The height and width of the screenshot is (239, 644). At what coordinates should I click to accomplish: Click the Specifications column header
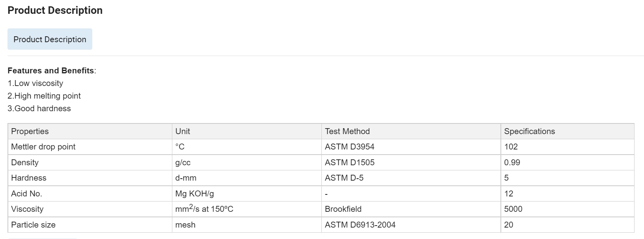pyautogui.click(x=529, y=131)
